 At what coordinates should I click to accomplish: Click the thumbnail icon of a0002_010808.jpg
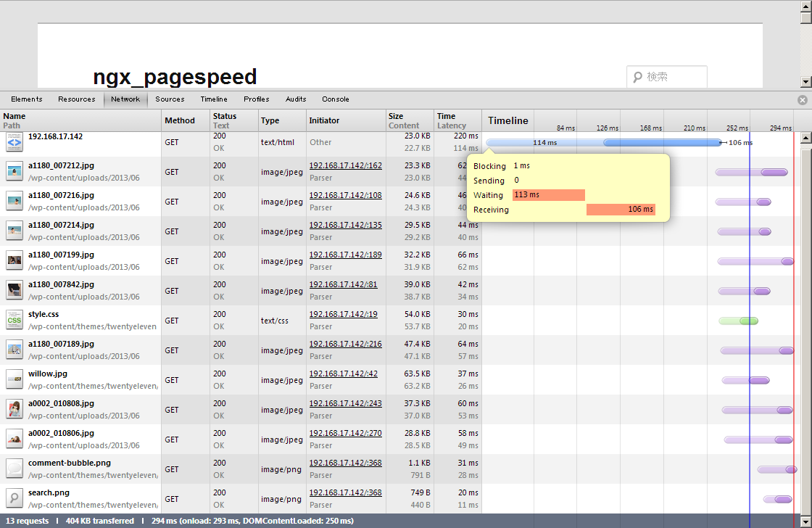pyautogui.click(x=14, y=409)
